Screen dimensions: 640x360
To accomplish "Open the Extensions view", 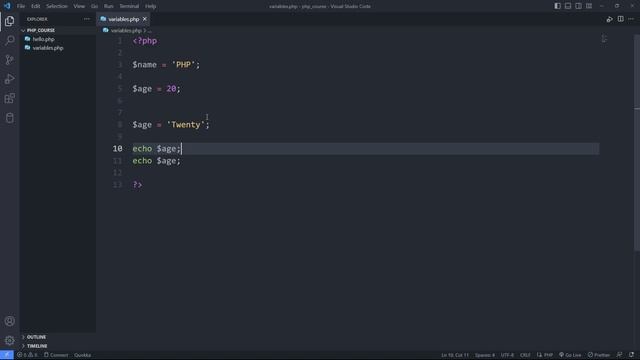I will click(9, 98).
